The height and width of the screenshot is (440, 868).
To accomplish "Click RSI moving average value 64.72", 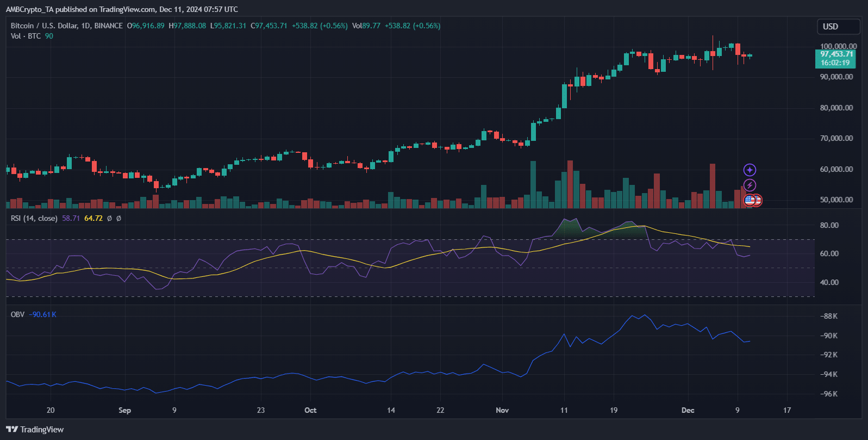I will [93, 218].
